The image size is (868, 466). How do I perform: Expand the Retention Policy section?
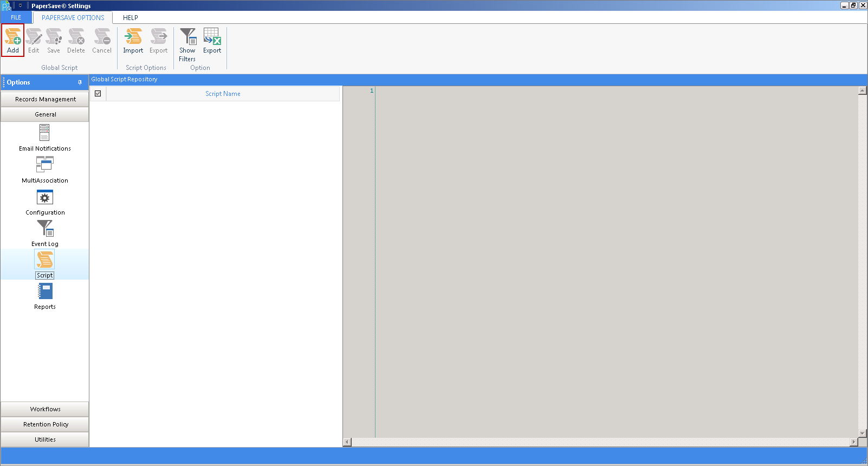45,424
